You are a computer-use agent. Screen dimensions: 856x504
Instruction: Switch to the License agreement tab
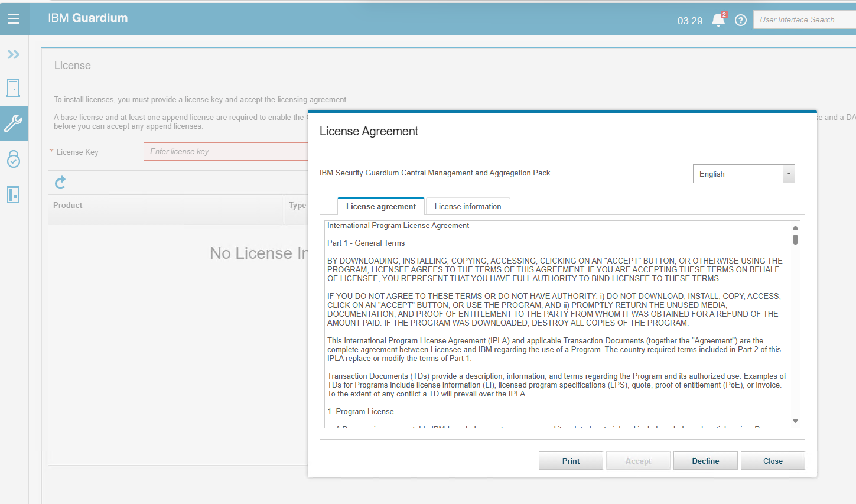[381, 206]
